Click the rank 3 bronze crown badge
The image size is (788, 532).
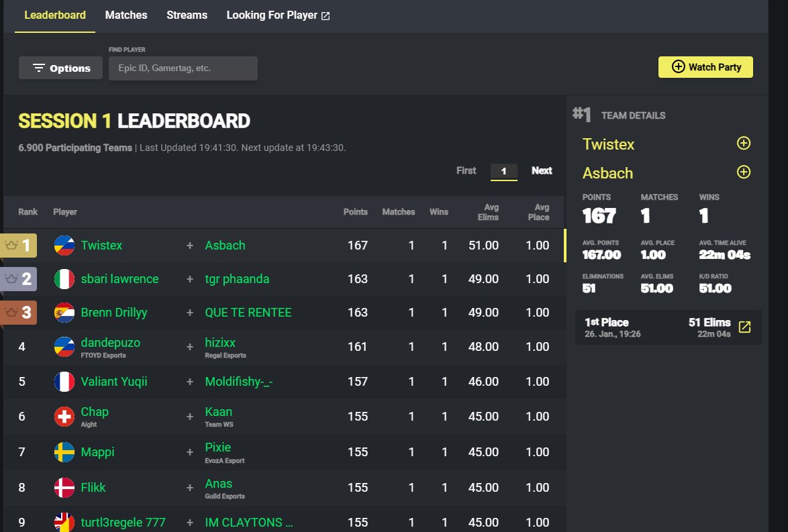[x=18, y=313]
